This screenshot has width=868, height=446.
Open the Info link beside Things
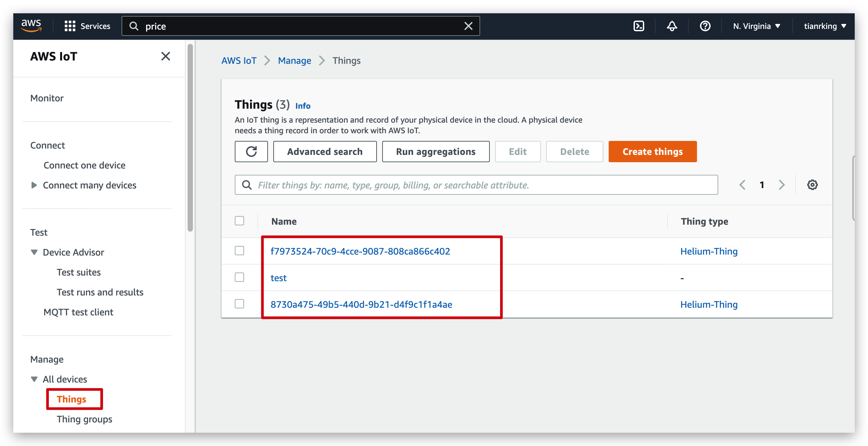point(303,106)
